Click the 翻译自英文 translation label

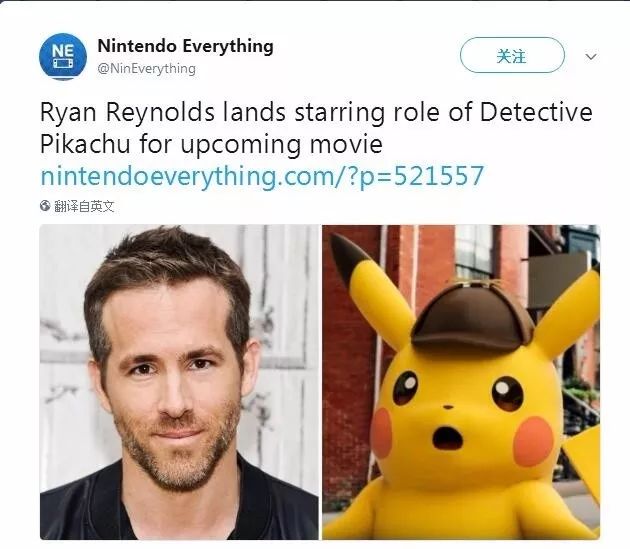[84, 206]
